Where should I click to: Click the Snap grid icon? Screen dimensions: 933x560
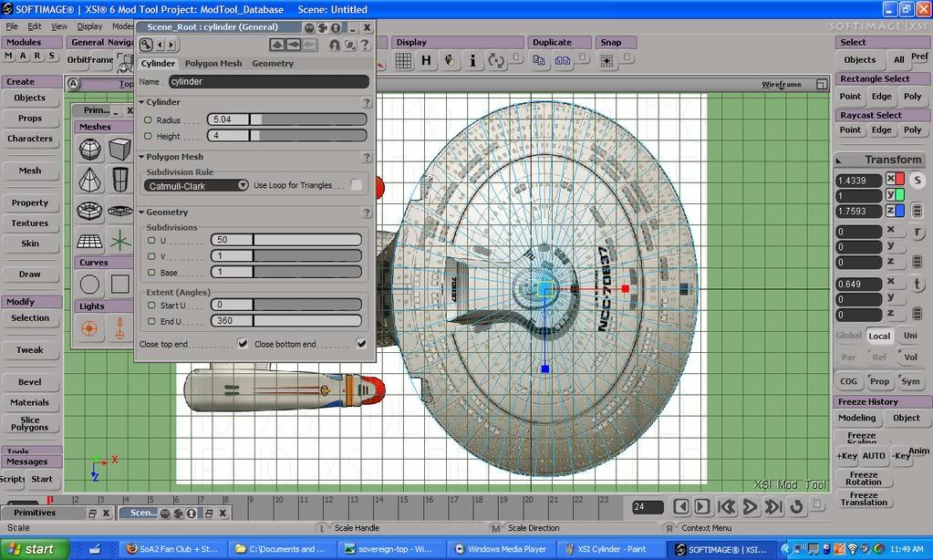pos(606,61)
